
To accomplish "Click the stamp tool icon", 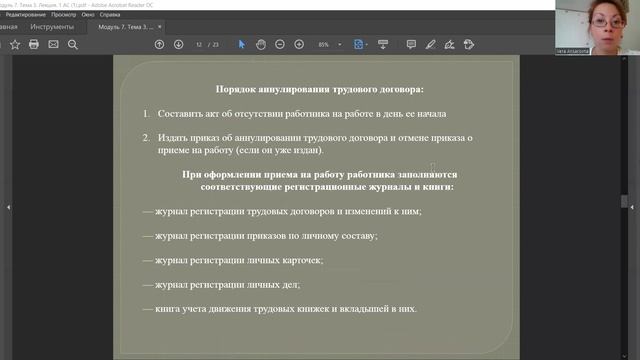I will pyautogui.click(x=469, y=44).
